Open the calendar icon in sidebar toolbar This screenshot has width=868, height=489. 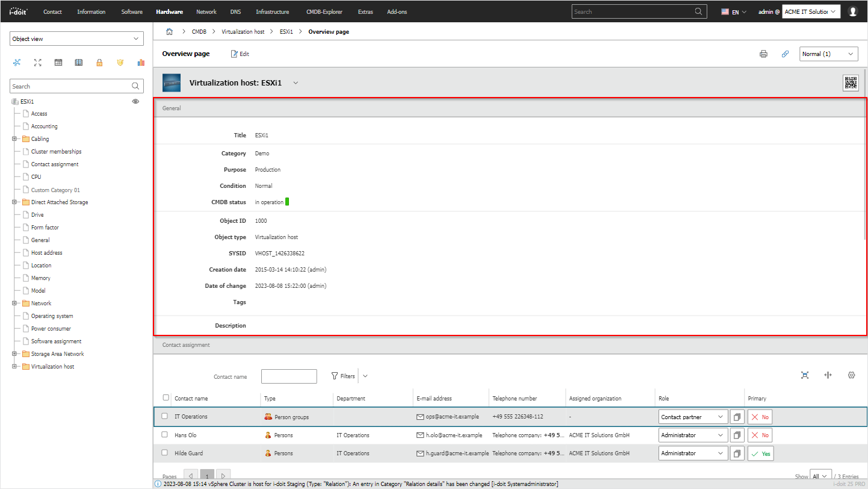coord(58,63)
